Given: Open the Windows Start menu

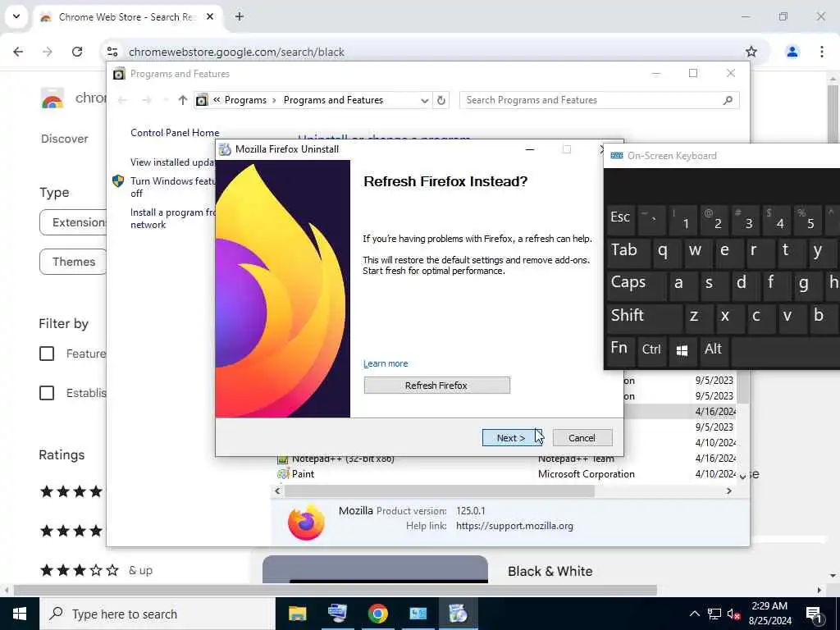Looking at the screenshot, I should [x=20, y=614].
